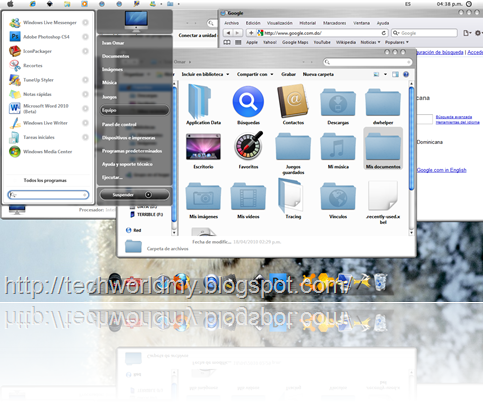Open shutdown options arrow beside Suspender

(x=148, y=195)
